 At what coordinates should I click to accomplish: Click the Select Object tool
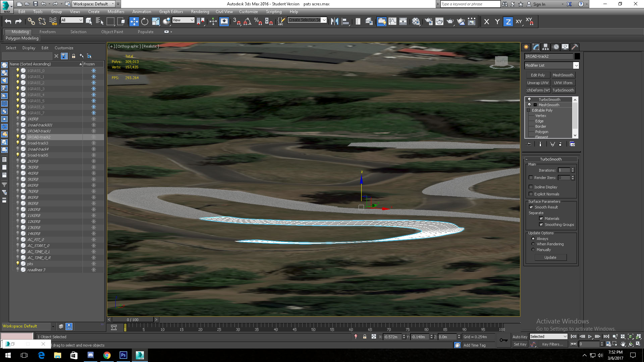coord(89,21)
